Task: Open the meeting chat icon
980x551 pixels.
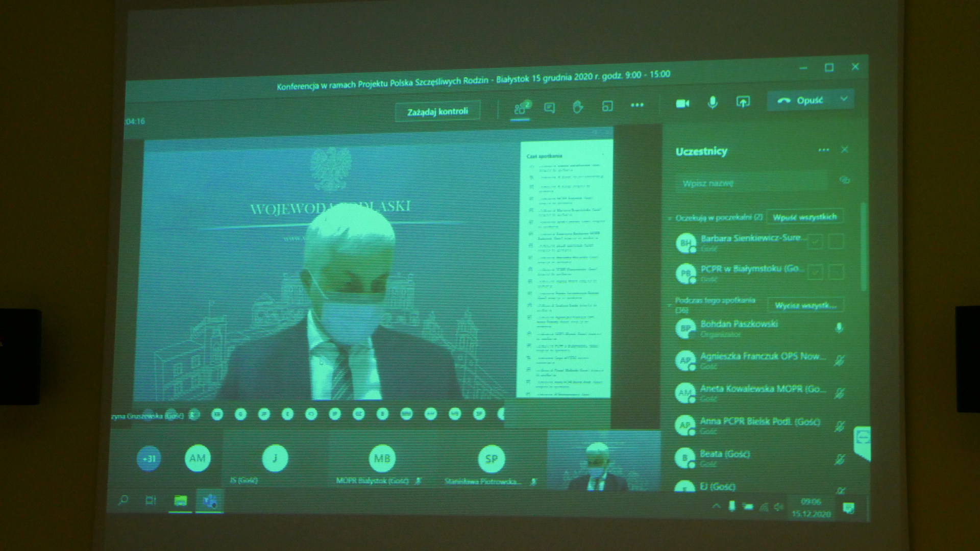Action: coord(549,107)
